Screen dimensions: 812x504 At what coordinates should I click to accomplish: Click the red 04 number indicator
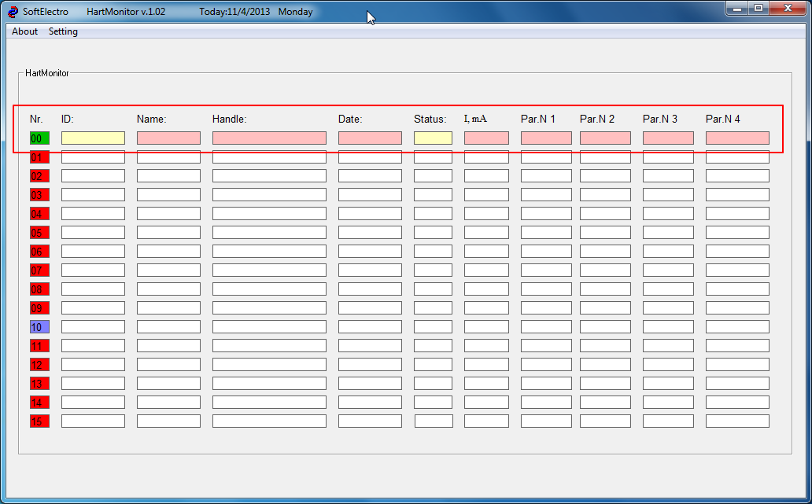tap(39, 214)
